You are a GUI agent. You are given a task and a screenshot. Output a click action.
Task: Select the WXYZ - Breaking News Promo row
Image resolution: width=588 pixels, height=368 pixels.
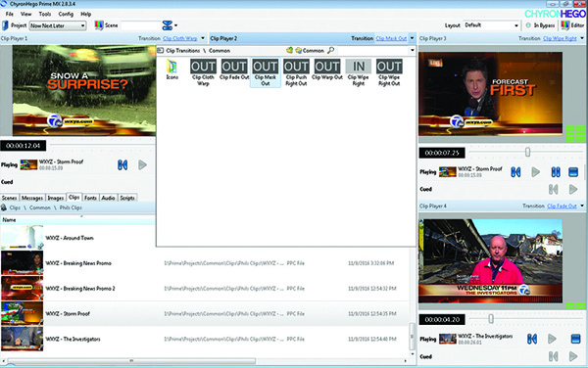point(205,263)
